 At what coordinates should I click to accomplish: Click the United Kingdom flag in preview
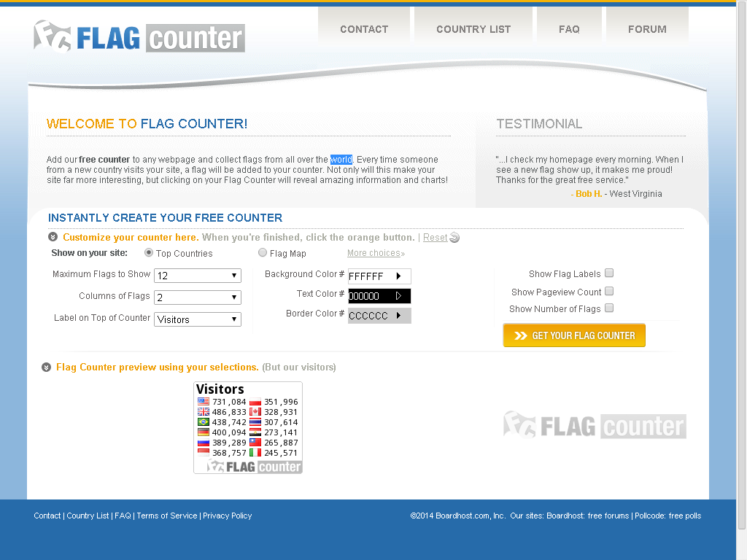tap(204, 412)
